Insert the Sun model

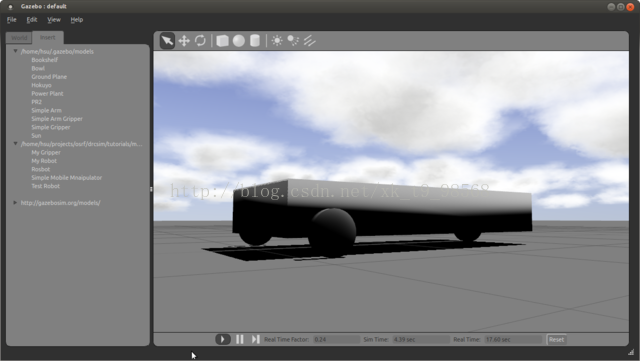pos(36,136)
